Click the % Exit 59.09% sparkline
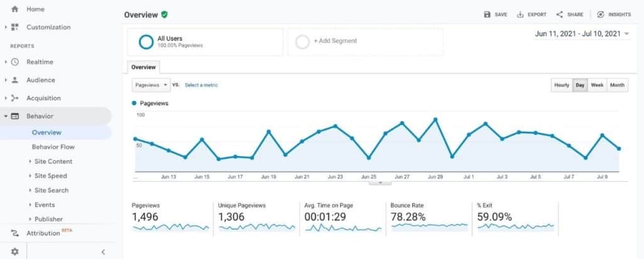The image size is (644, 259). (516, 227)
